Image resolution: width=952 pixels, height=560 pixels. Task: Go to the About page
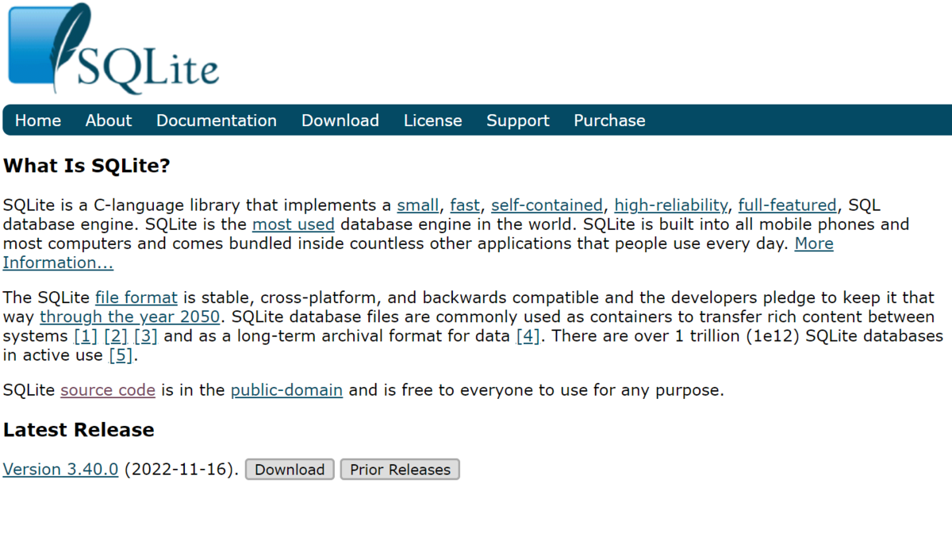(x=109, y=121)
